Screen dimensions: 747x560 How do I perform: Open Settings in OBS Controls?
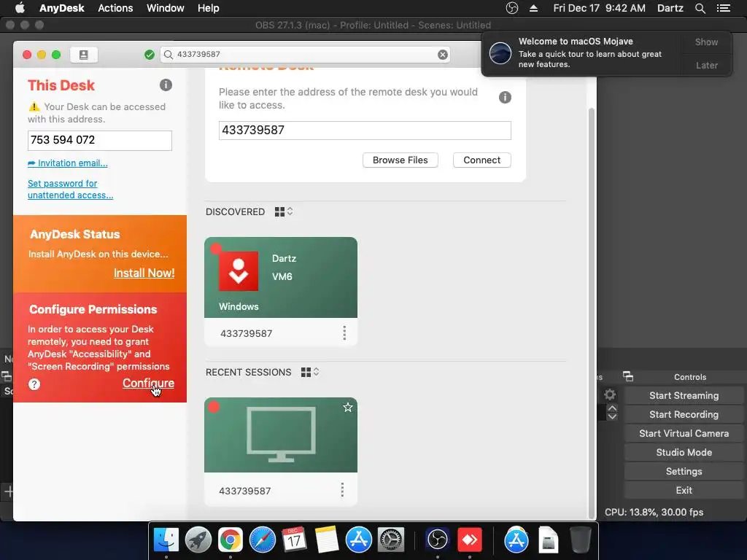tap(684, 472)
